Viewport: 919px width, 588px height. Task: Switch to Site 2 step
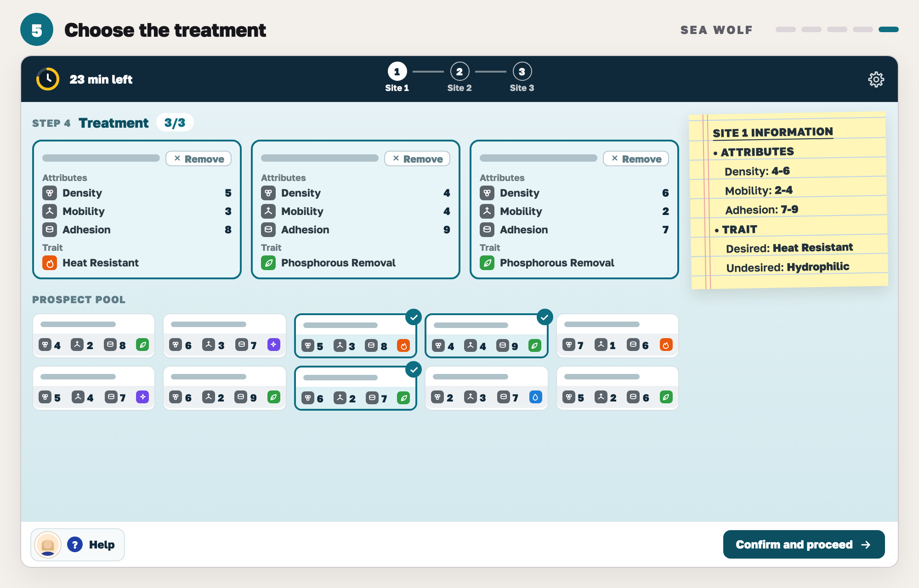[x=459, y=77]
